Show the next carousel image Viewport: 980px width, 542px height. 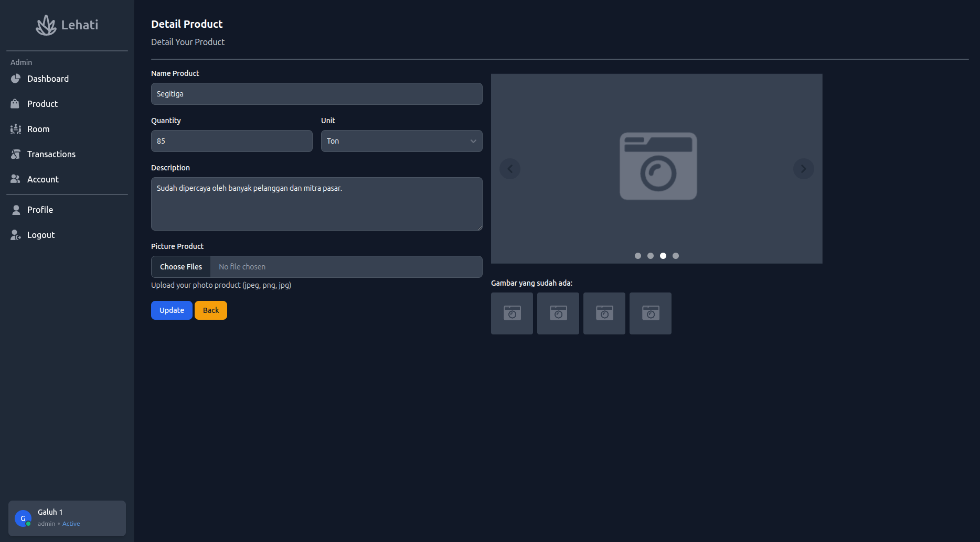coord(803,169)
